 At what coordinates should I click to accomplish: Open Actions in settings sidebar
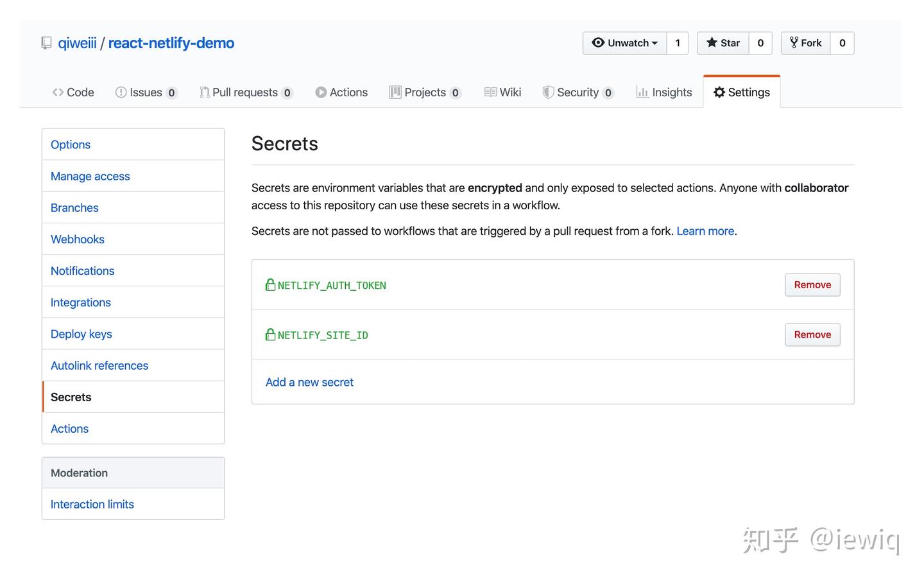[x=133, y=428]
